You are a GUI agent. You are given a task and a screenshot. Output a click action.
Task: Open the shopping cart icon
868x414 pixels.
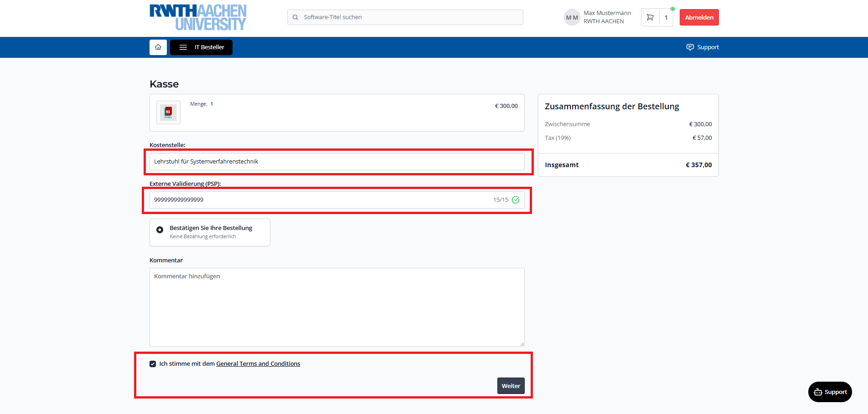(x=650, y=17)
